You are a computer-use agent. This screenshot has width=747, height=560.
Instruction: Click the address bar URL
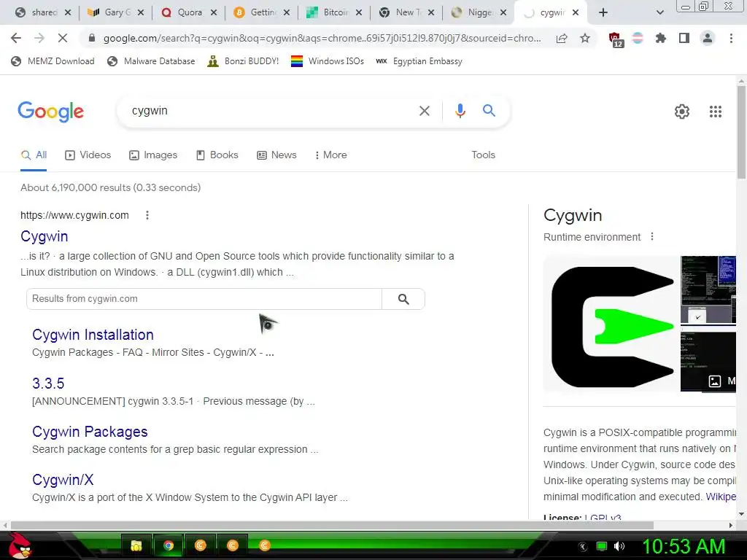[x=322, y=38]
